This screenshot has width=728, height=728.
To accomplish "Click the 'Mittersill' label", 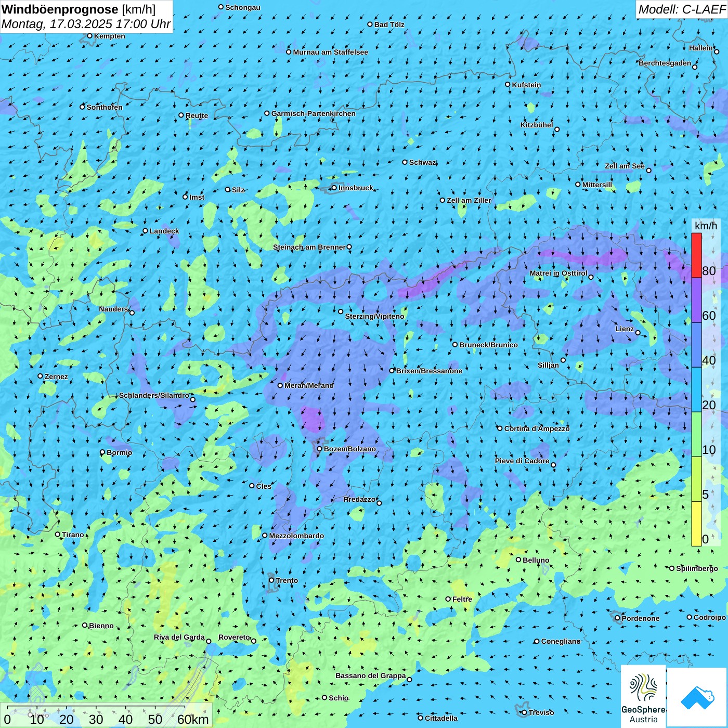I will point(597,185).
